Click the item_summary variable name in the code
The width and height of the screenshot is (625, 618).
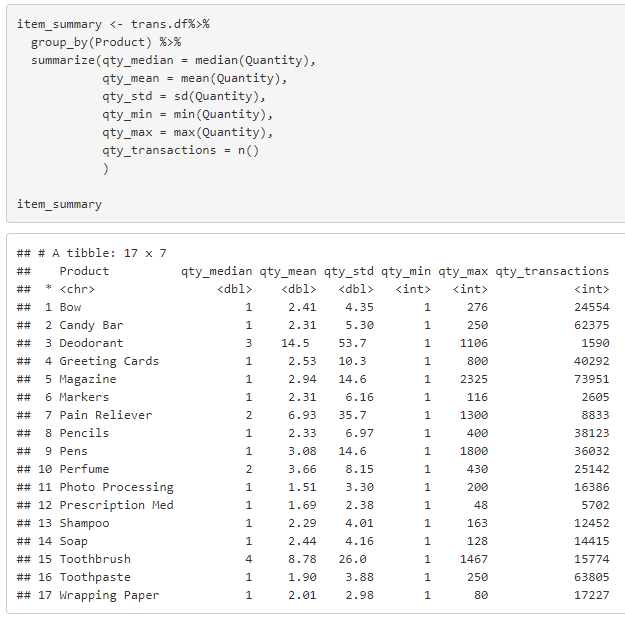[59, 24]
